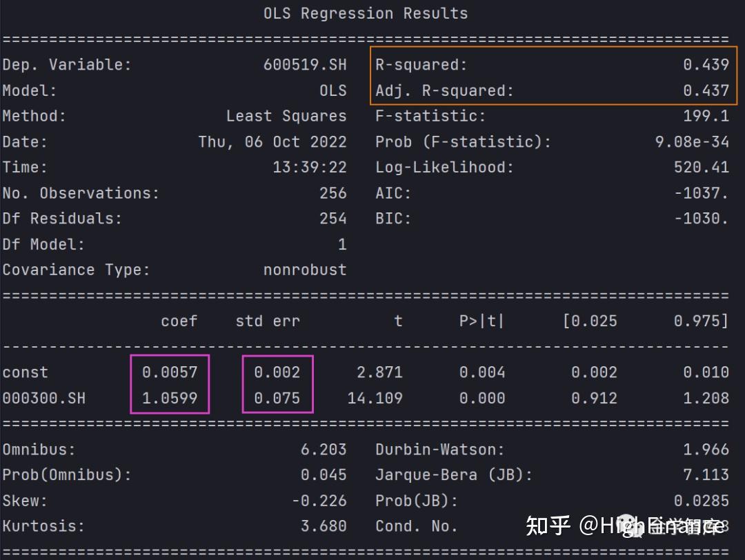Click the Jarque-Bera value 7.113

tap(704, 474)
